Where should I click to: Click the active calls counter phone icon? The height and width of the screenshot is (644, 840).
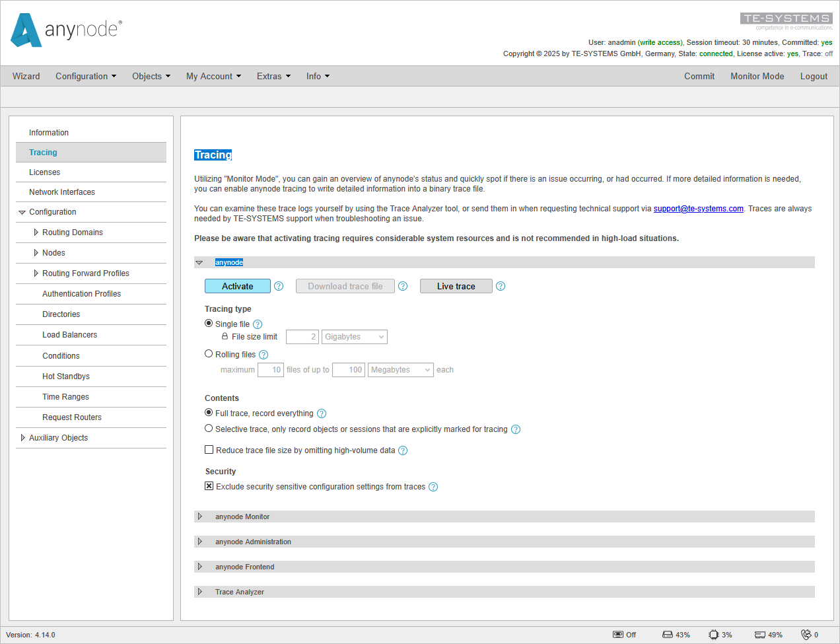point(807,634)
